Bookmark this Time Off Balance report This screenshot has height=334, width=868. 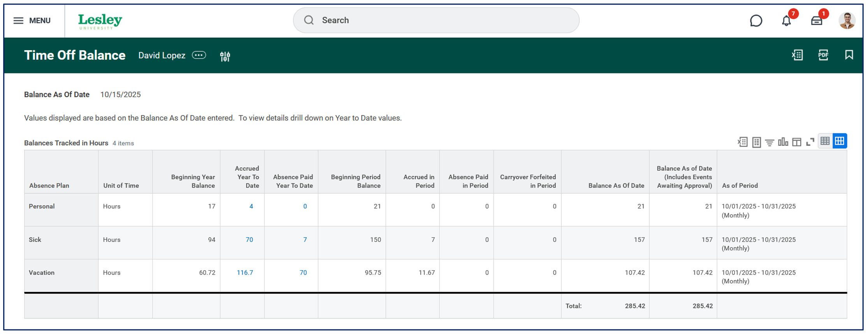click(849, 55)
